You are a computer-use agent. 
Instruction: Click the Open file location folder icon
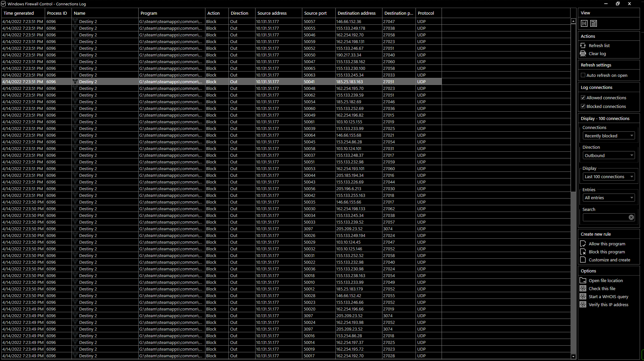[x=583, y=280]
